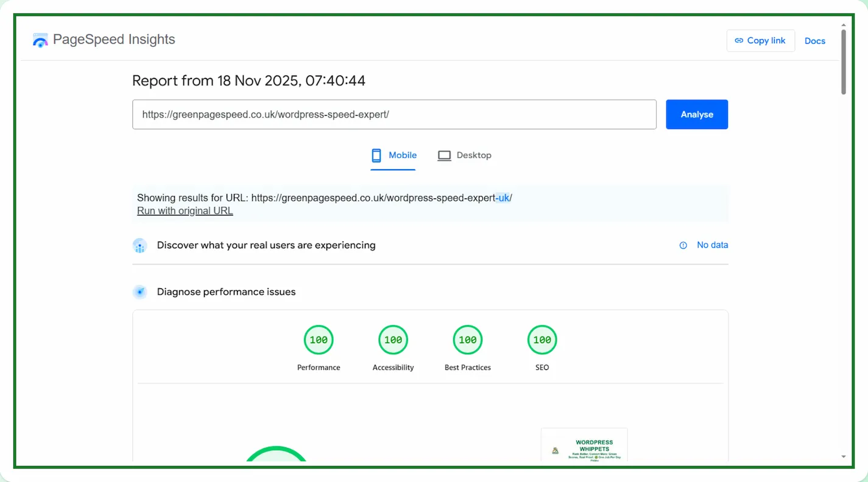Click the Diagnose performance issues icon

point(139,292)
